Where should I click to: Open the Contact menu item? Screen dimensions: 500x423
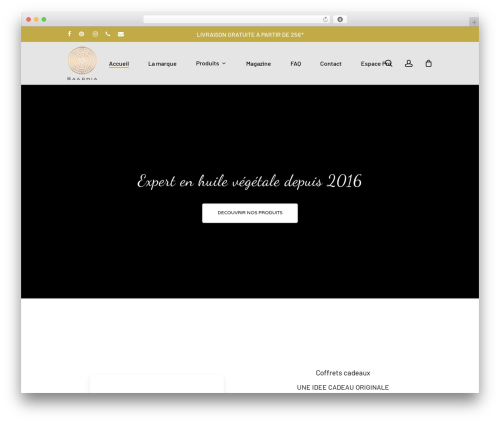331,64
